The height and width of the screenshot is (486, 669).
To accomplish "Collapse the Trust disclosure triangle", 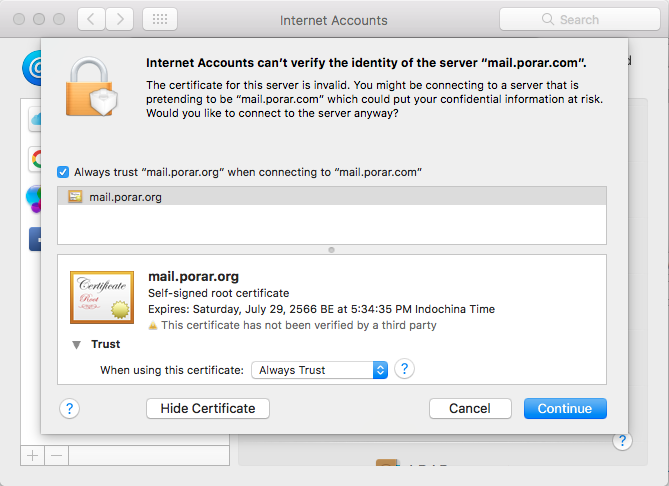I will 76,344.
